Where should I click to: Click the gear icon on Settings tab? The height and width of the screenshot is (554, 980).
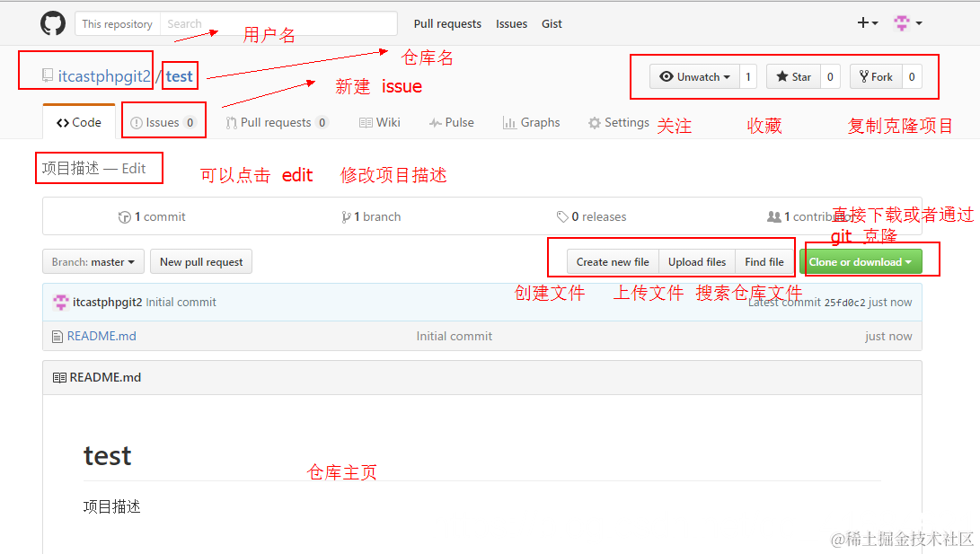point(595,123)
